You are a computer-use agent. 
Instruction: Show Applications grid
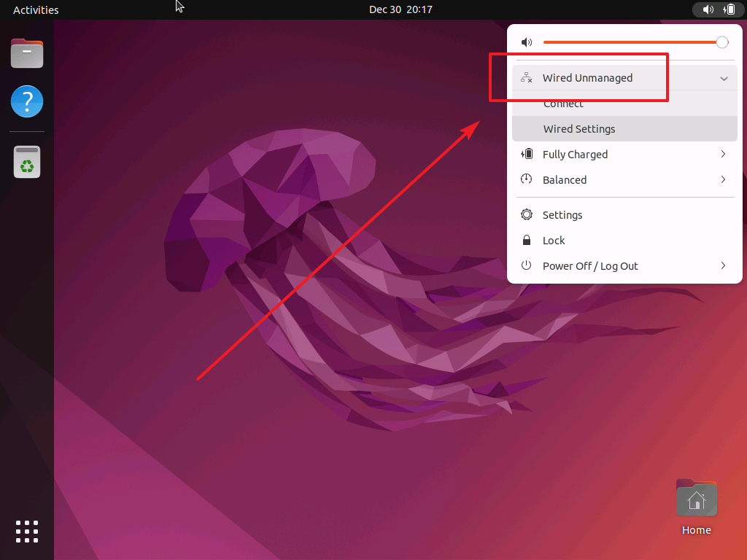coord(27,532)
